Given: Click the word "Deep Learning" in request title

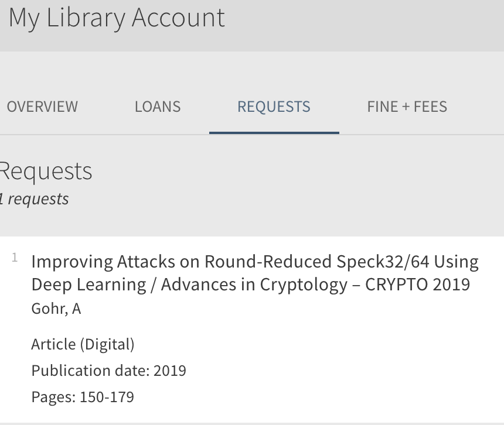Looking at the screenshot, I should coord(88,285).
